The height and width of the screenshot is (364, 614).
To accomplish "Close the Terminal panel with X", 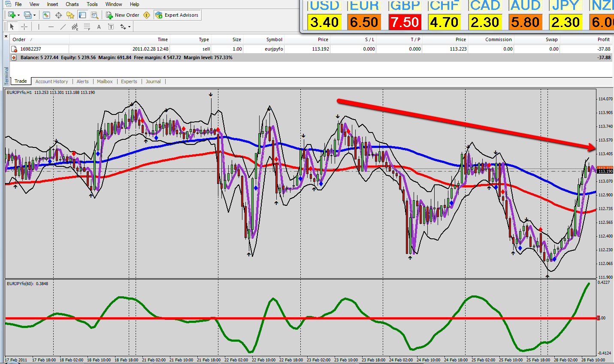I will click(x=6, y=37).
